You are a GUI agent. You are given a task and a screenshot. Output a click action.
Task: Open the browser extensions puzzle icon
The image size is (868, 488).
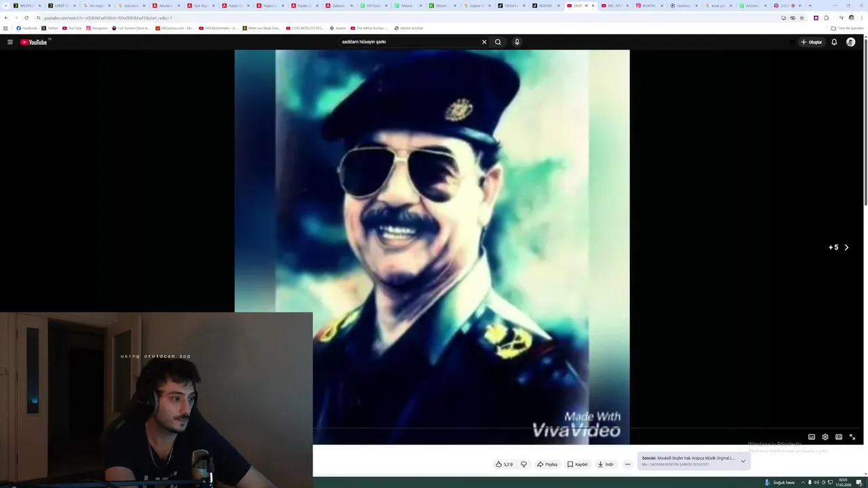click(x=826, y=18)
